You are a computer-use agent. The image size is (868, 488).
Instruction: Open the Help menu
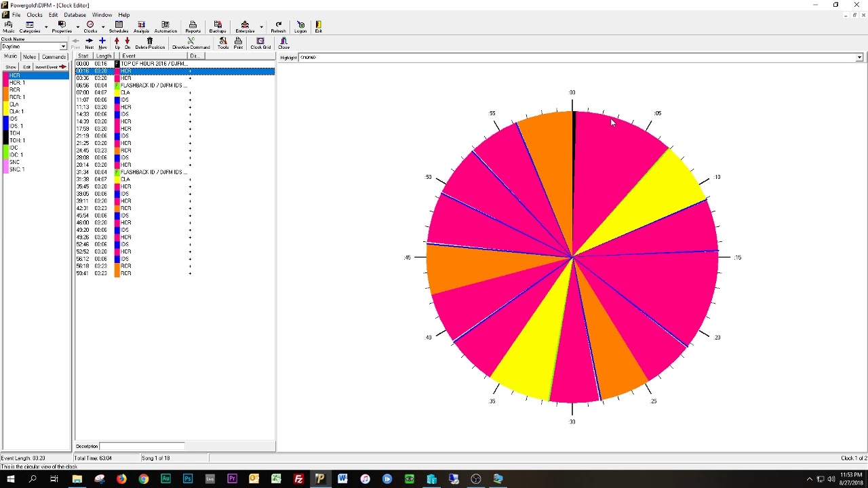(x=124, y=15)
